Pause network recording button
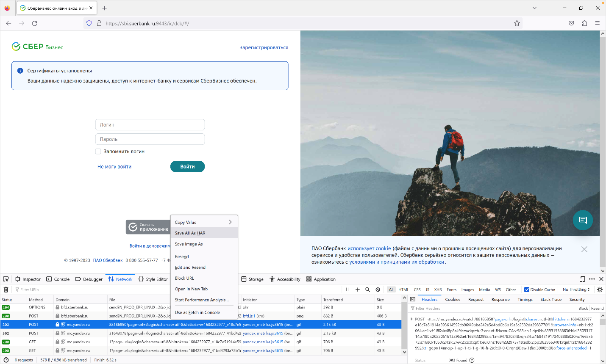 [x=347, y=290]
